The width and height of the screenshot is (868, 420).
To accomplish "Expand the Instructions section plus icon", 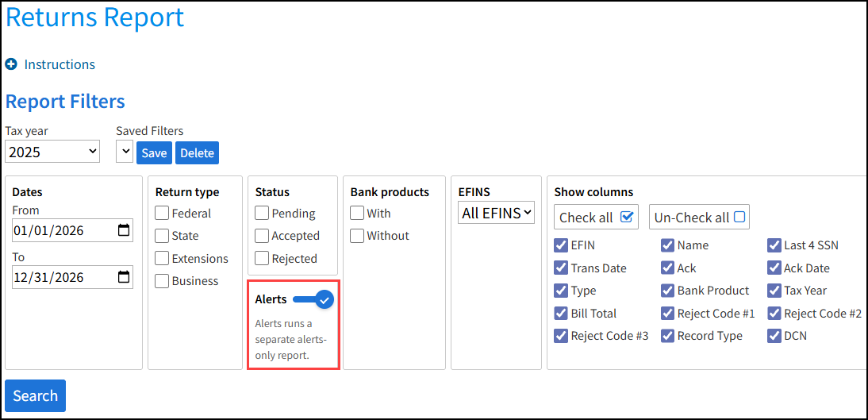I will tap(11, 64).
